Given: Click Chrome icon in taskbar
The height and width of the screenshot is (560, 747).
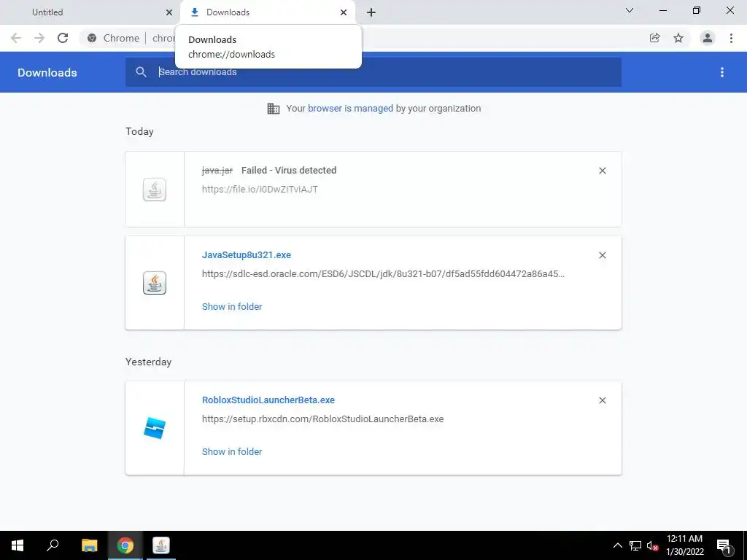Looking at the screenshot, I should [125, 545].
